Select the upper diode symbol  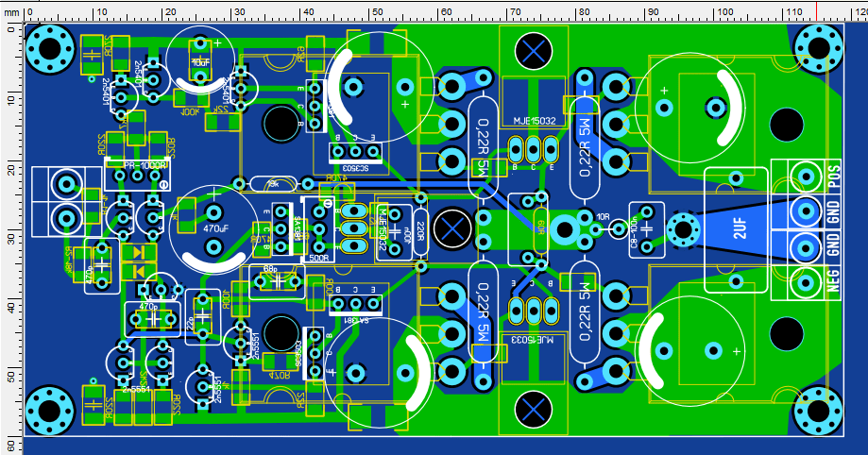click(x=139, y=253)
